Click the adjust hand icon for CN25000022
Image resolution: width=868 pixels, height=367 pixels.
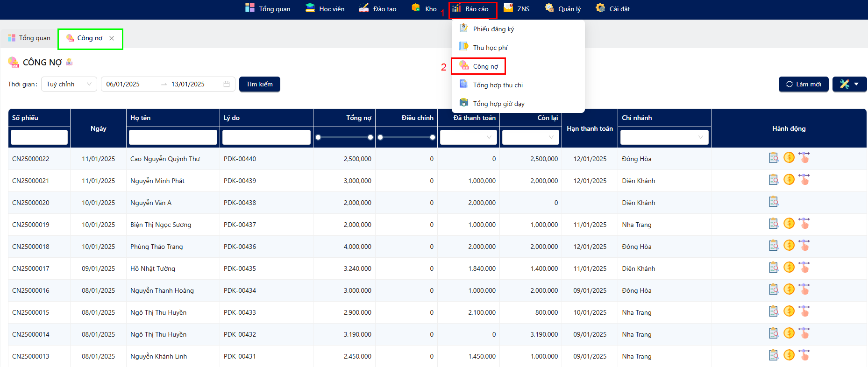click(x=804, y=158)
